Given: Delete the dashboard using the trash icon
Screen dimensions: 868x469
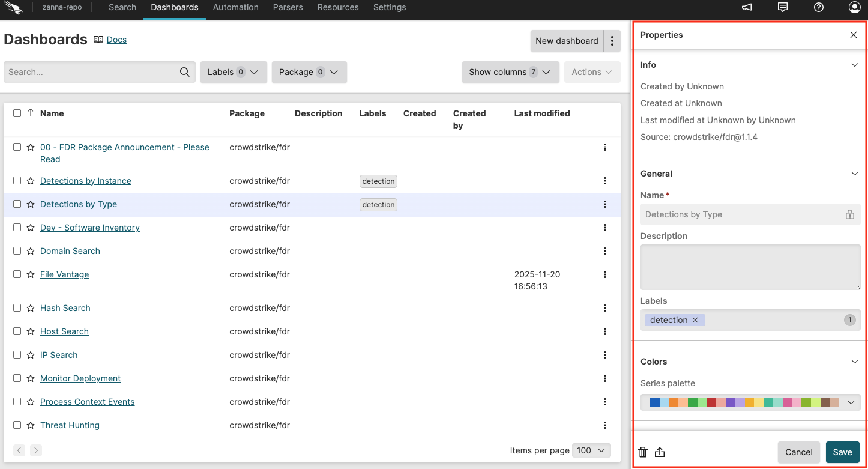Looking at the screenshot, I should coord(643,452).
